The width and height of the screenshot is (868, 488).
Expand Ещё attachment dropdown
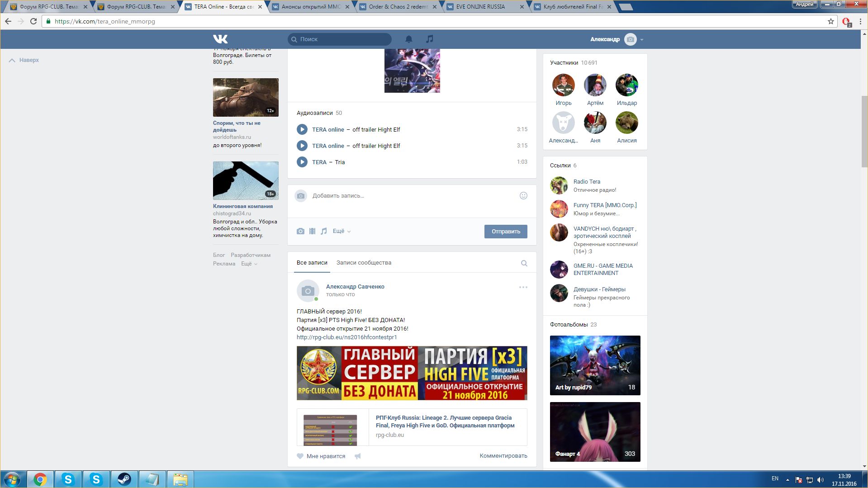coord(342,231)
